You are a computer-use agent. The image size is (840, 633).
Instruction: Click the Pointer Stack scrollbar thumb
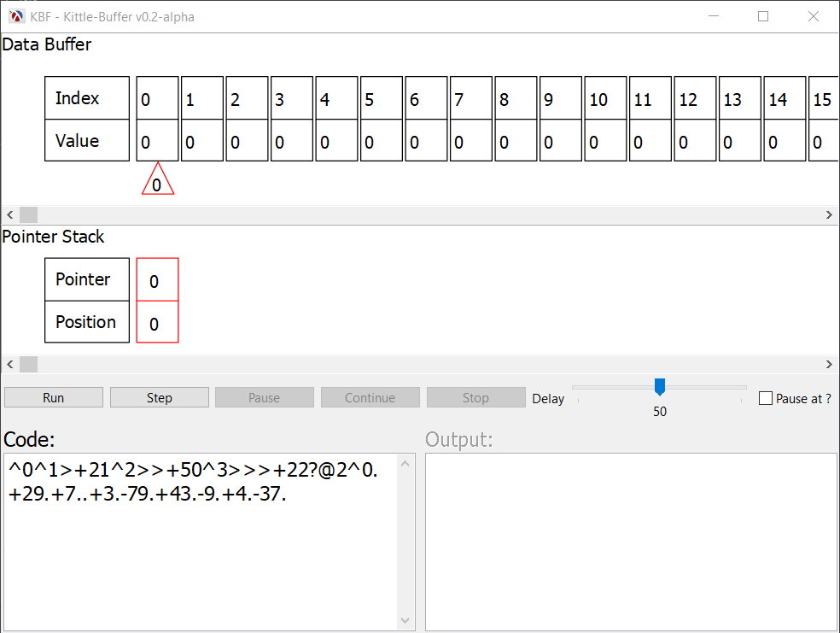(29, 365)
